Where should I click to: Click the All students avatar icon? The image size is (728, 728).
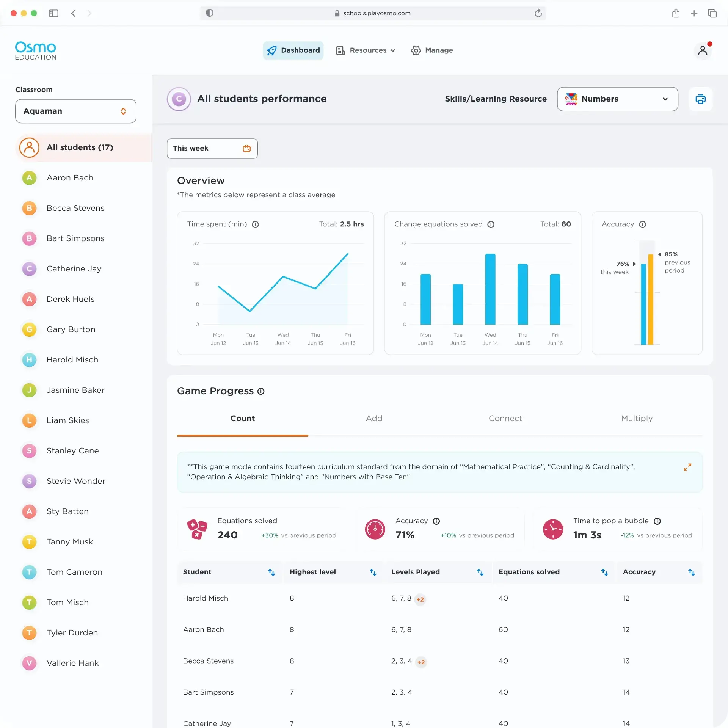coord(29,147)
